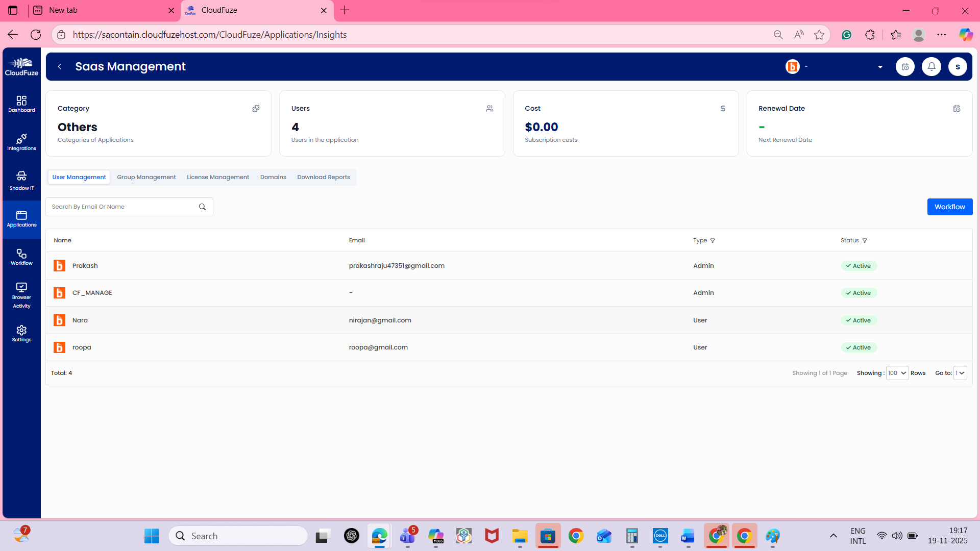Screen dimensions: 980x551
Task: Open the Settings sidebar icon
Action: pyautogui.click(x=21, y=334)
